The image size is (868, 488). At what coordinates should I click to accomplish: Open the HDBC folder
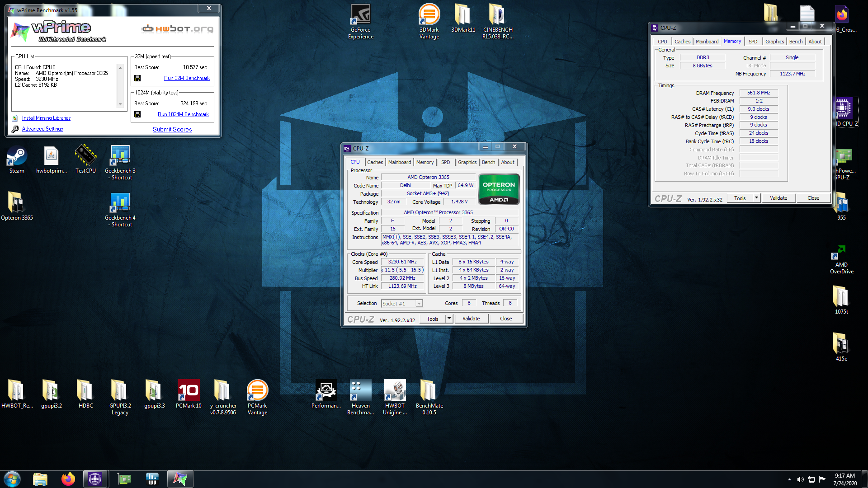85,394
